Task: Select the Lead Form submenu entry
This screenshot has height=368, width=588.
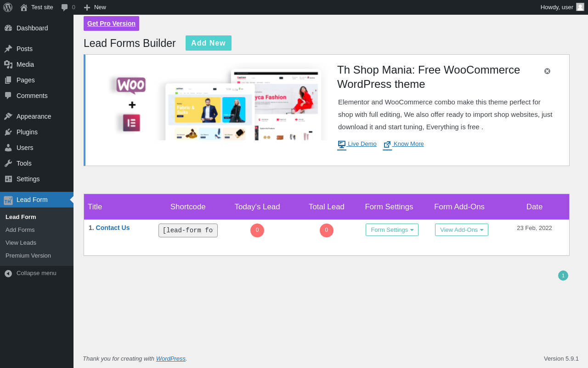Action: pyautogui.click(x=21, y=217)
